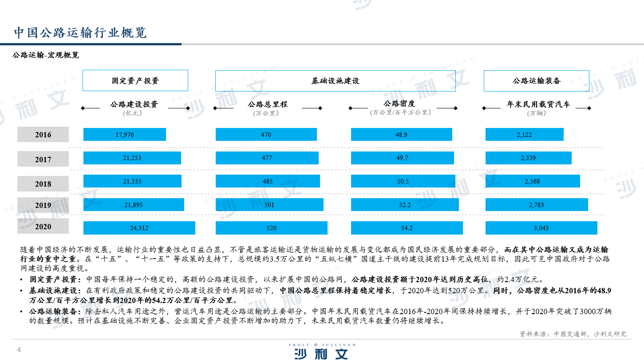
Task: Click the (万公里/百平方公里) unit label
Action: pyautogui.click(x=401, y=112)
